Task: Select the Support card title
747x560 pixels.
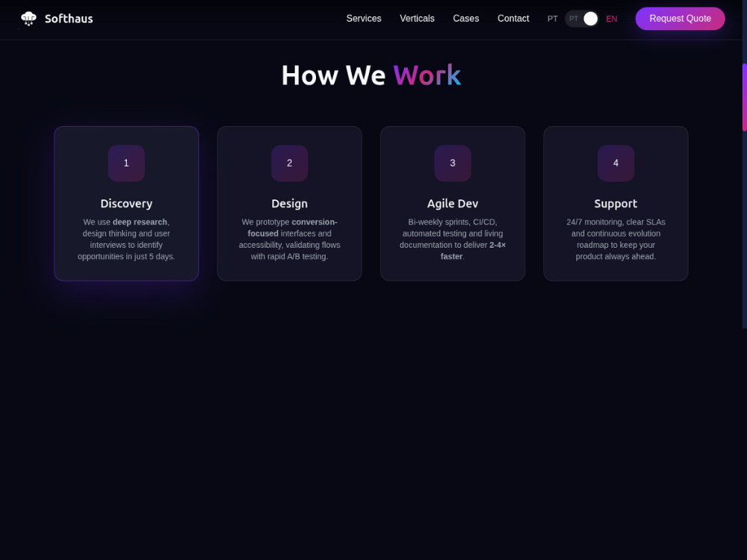Action: tap(616, 203)
